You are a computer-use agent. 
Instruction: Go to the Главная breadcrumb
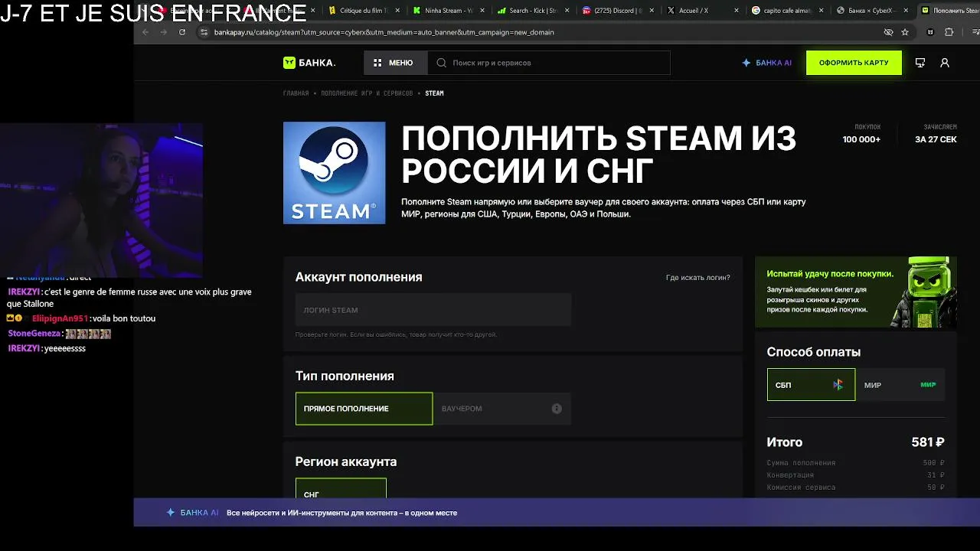[x=296, y=93]
